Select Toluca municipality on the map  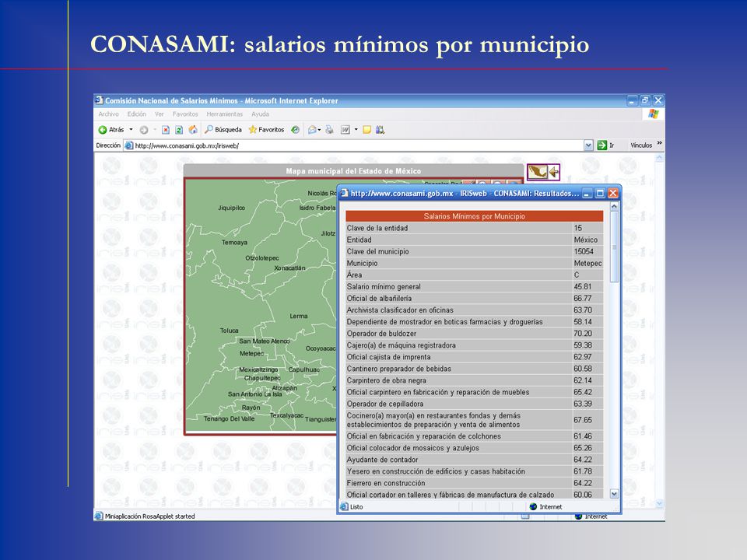pyautogui.click(x=229, y=331)
